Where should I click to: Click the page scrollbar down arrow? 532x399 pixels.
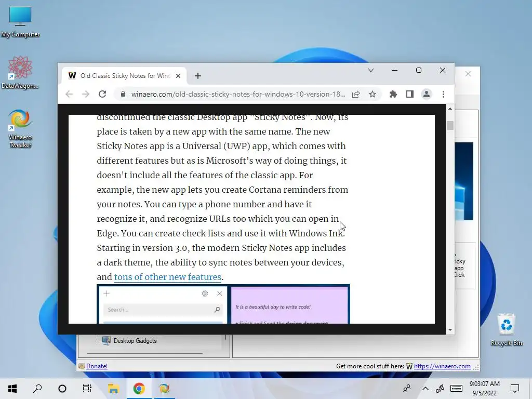pos(450,330)
